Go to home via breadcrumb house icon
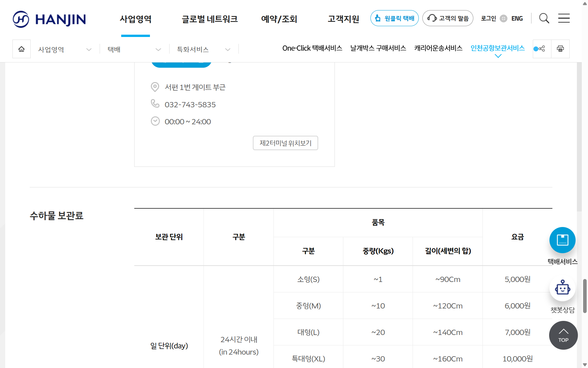588x368 pixels. click(22, 49)
